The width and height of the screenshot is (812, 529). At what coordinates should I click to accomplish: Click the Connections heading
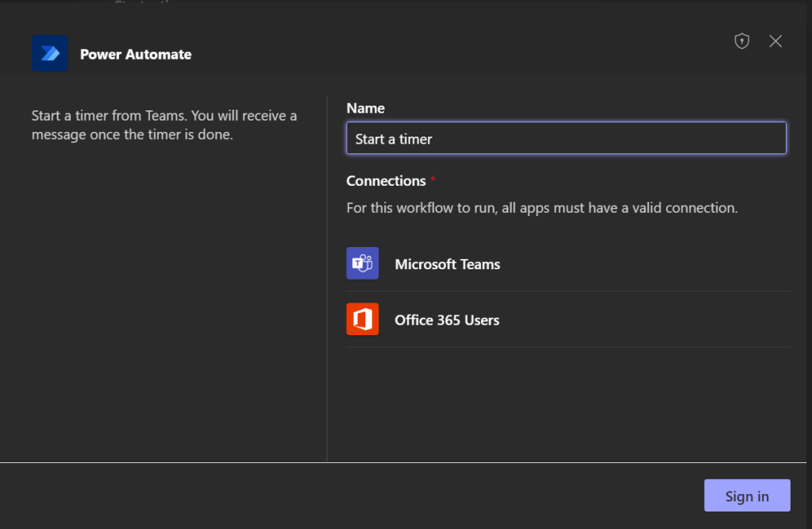(x=386, y=181)
